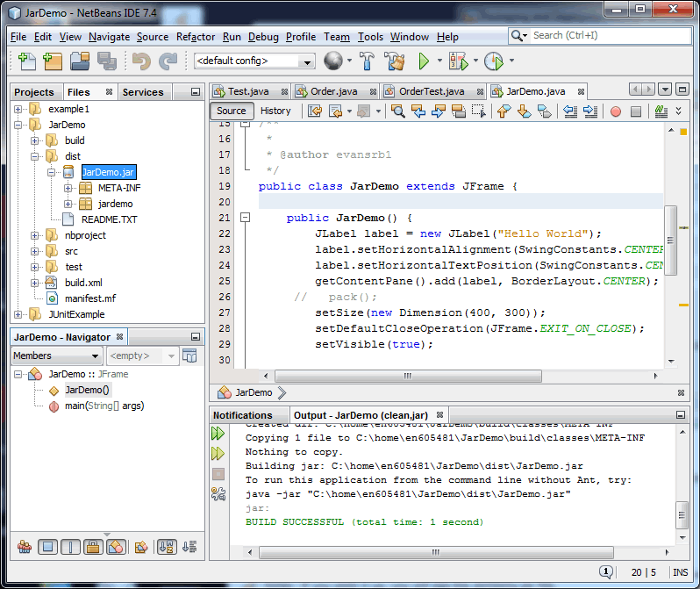The height and width of the screenshot is (589, 700).
Task: Create a new project from toolbar
Action: (x=53, y=61)
